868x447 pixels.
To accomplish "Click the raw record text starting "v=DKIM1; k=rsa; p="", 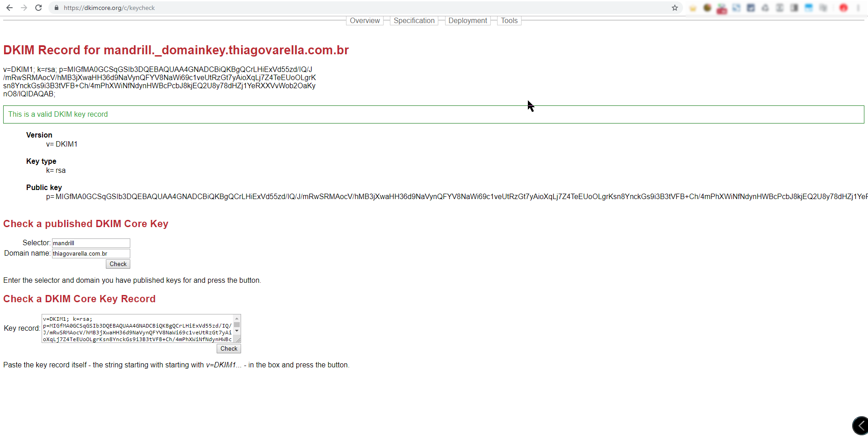I will [160, 82].
